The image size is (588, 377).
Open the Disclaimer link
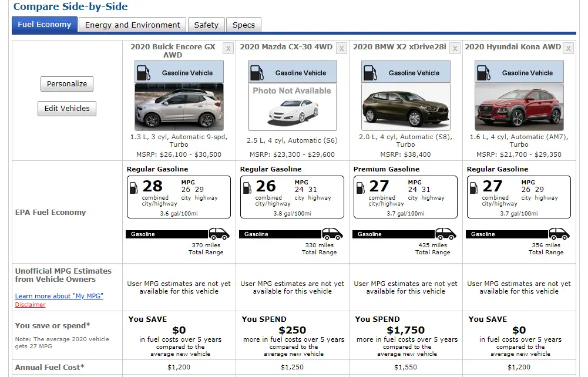click(31, 305)
